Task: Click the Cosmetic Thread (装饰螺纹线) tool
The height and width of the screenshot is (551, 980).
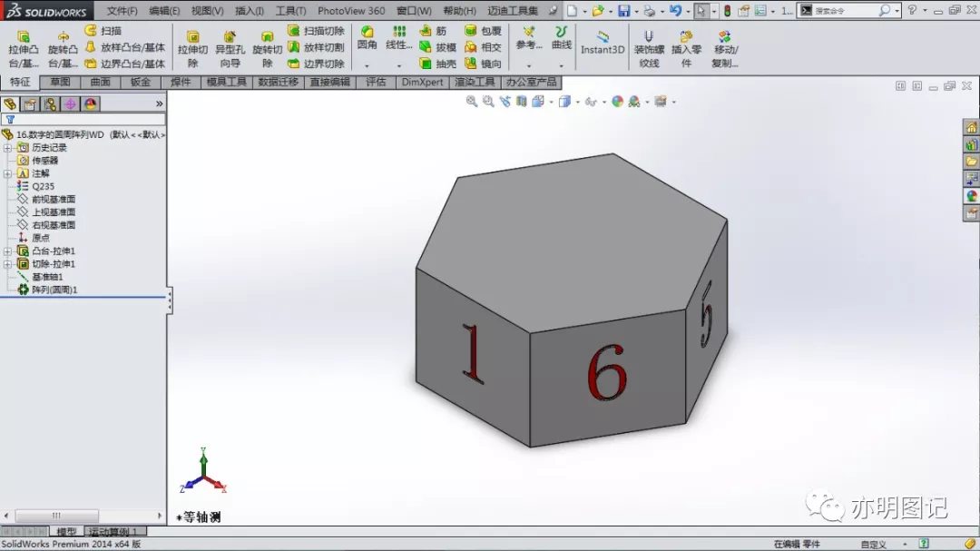Action: [x=649, y=48]
